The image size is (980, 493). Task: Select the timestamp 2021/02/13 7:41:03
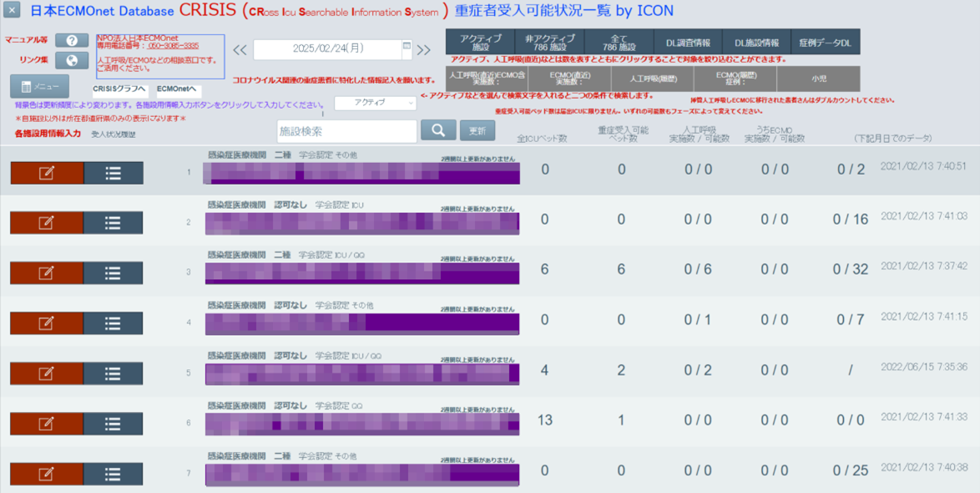[x=924, y=216]
